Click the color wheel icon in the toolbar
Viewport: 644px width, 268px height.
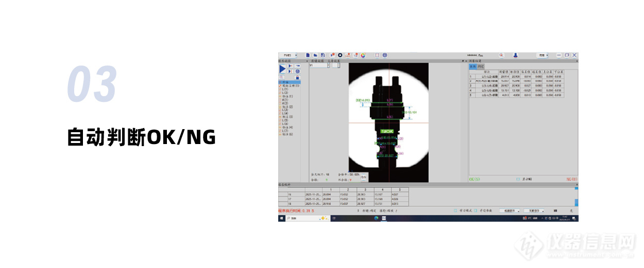pyautogui.click(x=363, y=55)
